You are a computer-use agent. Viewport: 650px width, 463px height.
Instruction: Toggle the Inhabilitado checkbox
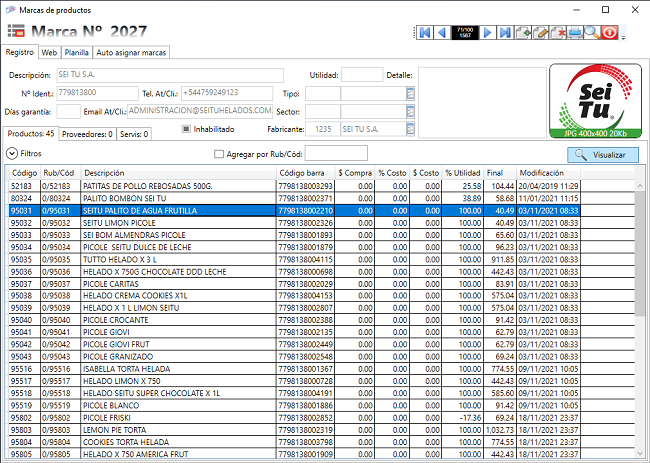(x=186, y=129)
